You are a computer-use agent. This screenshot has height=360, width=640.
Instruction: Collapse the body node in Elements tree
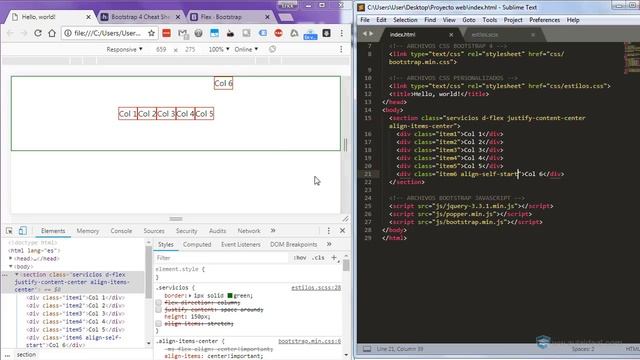(x=11, y=267)
